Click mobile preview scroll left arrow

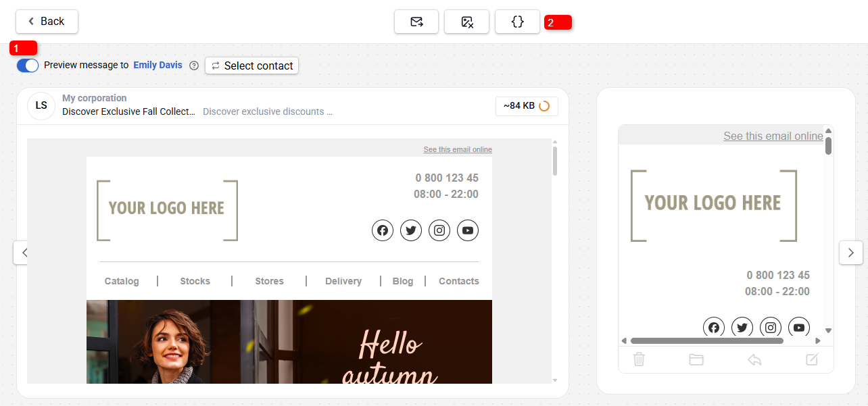624,341
